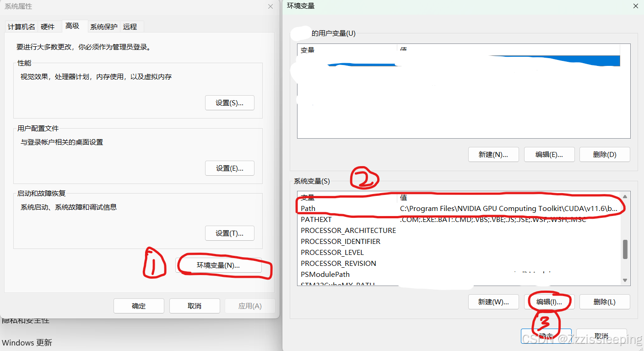Open Windows 更新 in Settings behind

27,342
